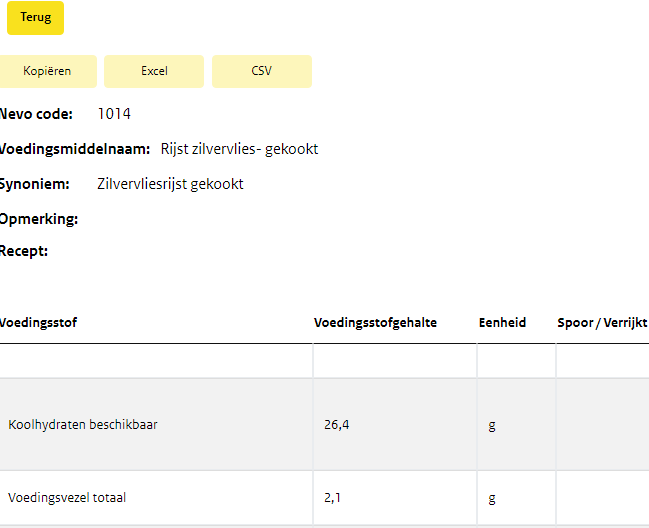The height and width of the screenshot is (528, 649).
Task: Click the synonym Zilvervliesrijst gekookt
Action: [x=170, y=184]
